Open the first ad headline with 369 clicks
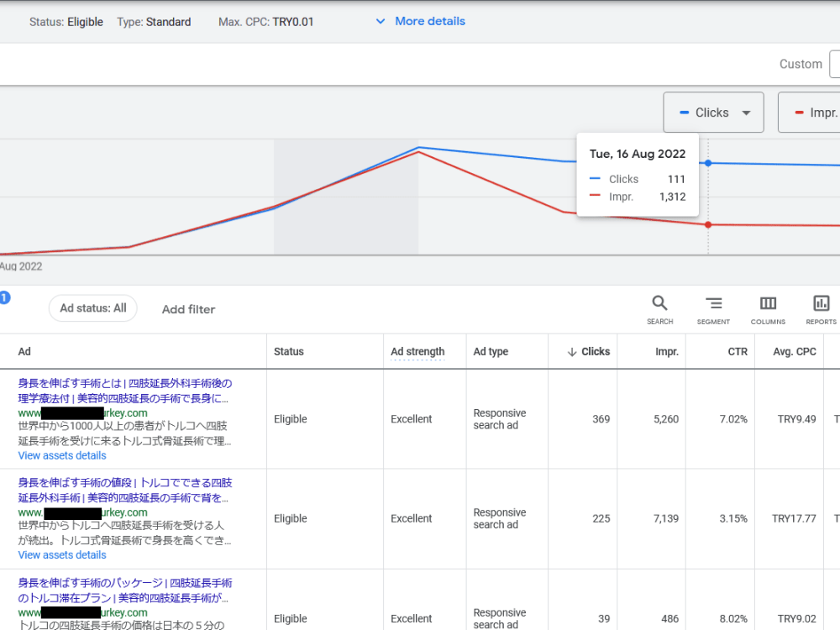The width and height of the screenshot is (840, 630). coord(125,391)
